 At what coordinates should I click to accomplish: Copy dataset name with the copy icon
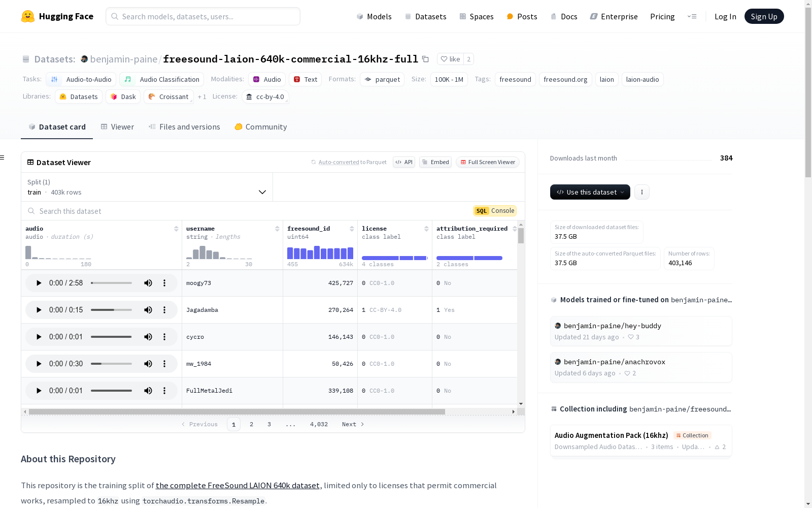[x=425, y=59]
